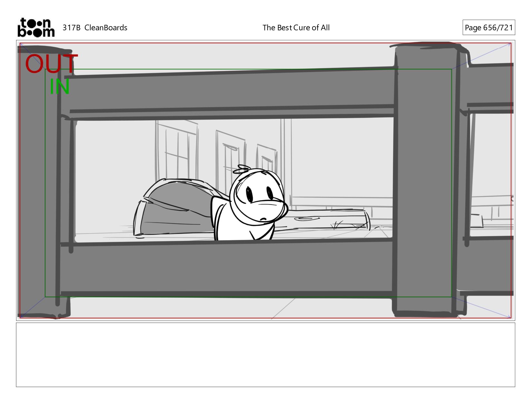532x411 pixels.
Task: Click the red 'OUT' camera label
Action: pyautogui.click(x=52, y=64)
